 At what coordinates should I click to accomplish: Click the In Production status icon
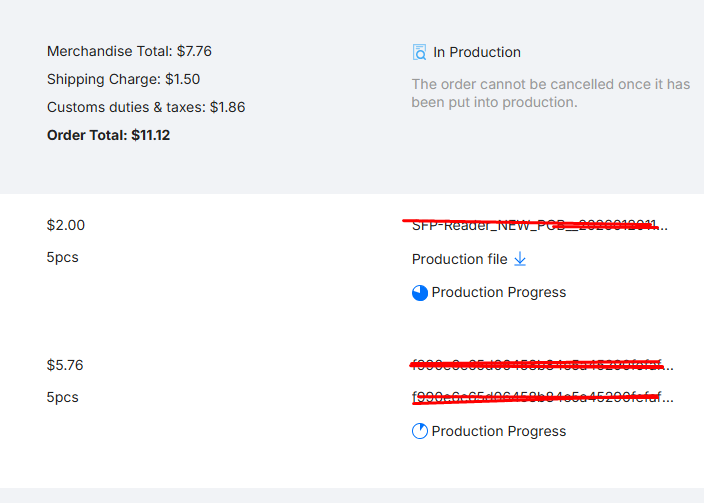point(420,52)
